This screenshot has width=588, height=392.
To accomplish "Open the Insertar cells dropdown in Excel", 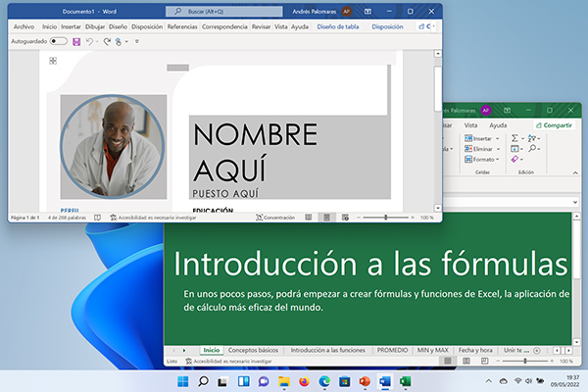I will [482, 138].
